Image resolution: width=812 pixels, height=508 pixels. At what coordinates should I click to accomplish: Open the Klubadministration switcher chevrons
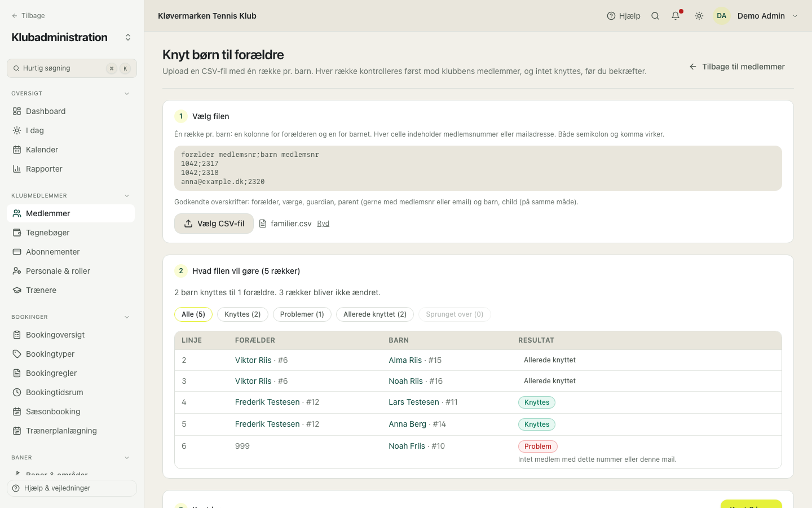click(x=128, y=37)
